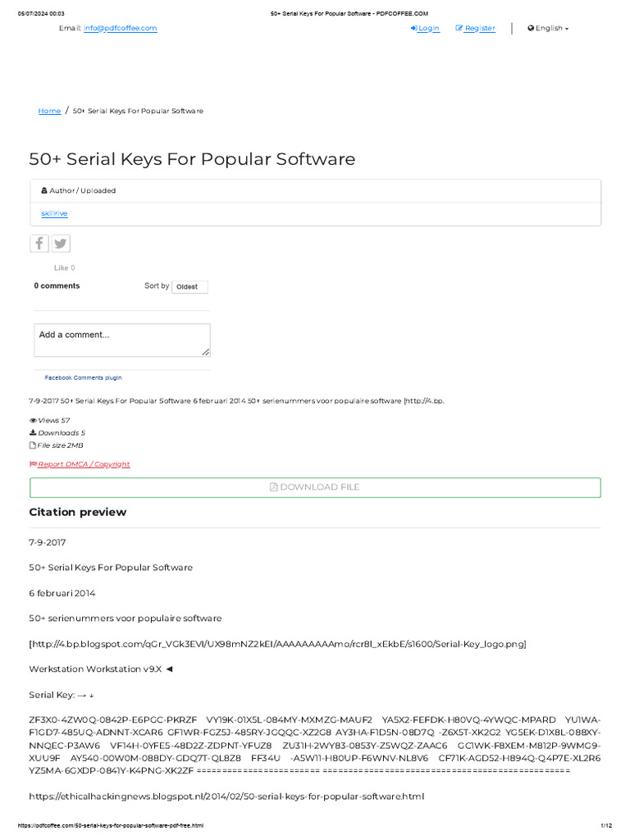This screenshot has height=840, width=630.
Task: Open the Sort by Oldest dropdown
Action: click(x=189, y=286)
